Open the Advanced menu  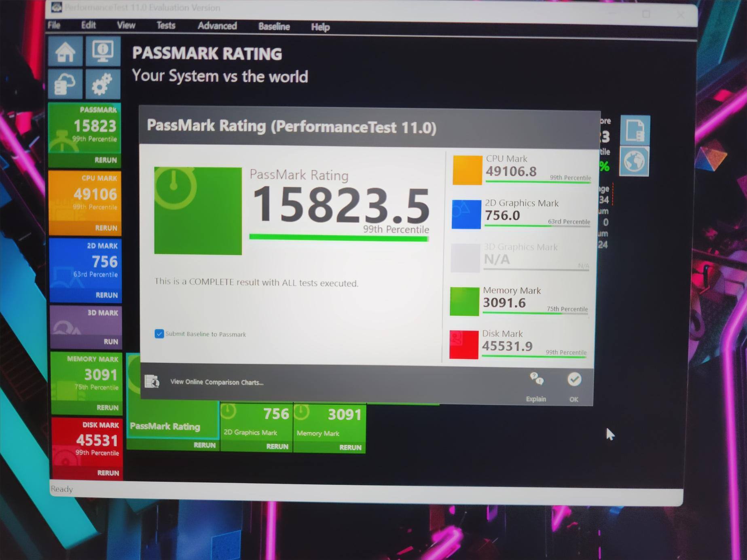click(x=217, y=26)
